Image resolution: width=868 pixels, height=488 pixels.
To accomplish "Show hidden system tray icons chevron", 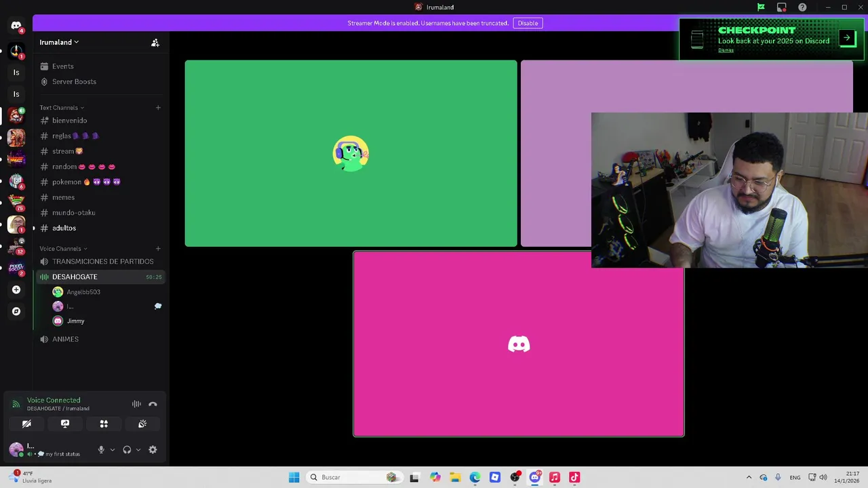I will click(749, 477).
